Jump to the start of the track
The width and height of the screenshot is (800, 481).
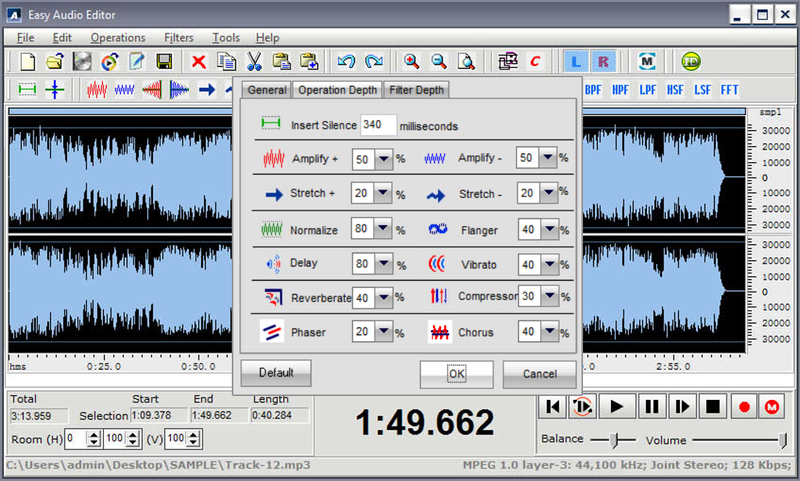click(553, 407)
